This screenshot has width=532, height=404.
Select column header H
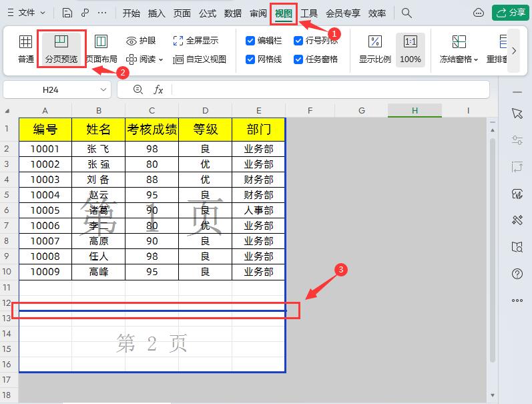415,111
